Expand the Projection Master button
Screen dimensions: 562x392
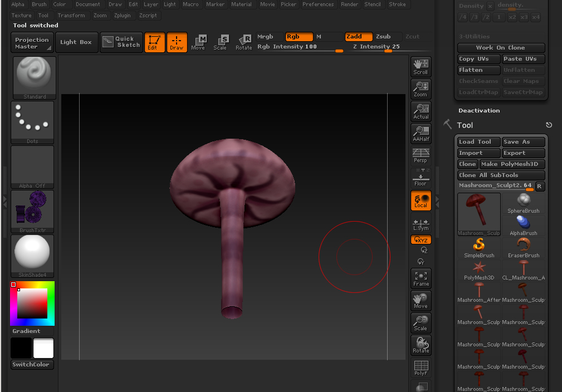32,43
